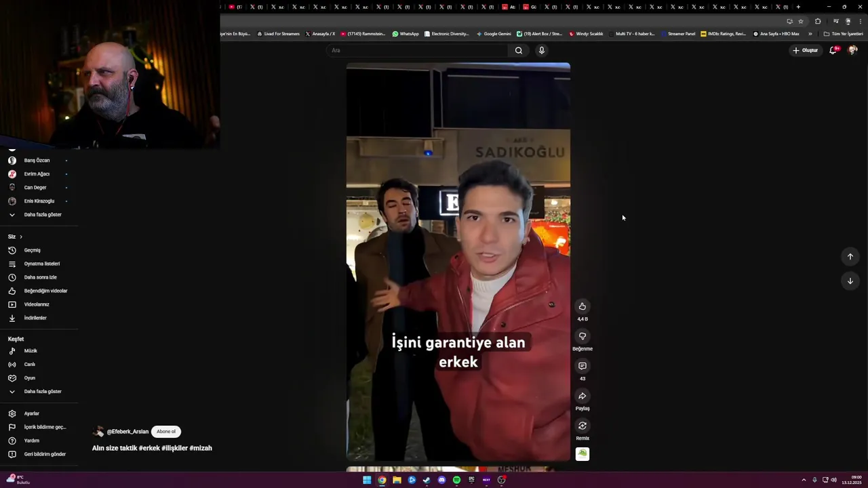Open Beğendiğim videolar
The height and width of the screenshot is (488, 868).
(38, 291)
